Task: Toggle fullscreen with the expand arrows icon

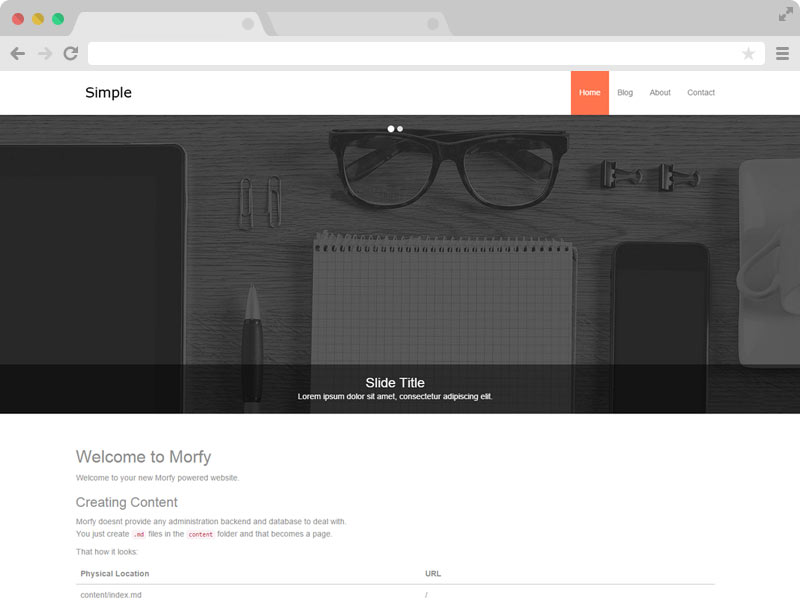Action: point(786,14)
